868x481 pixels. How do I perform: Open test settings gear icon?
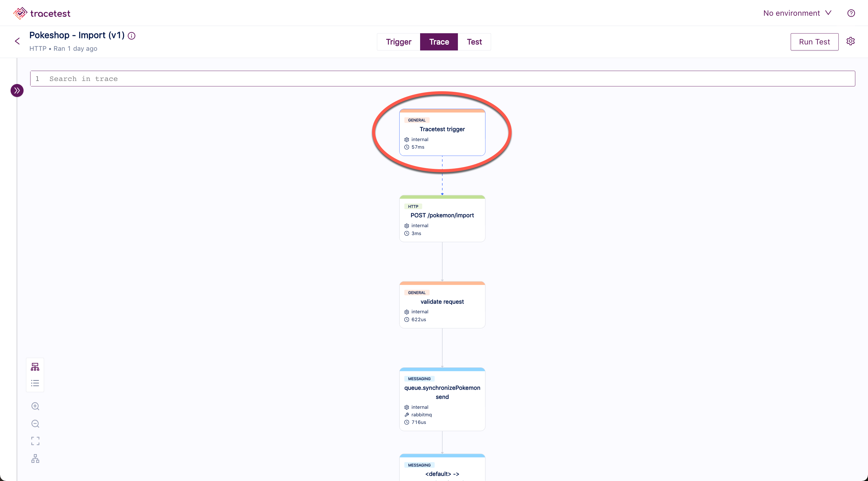pos(850,41)
